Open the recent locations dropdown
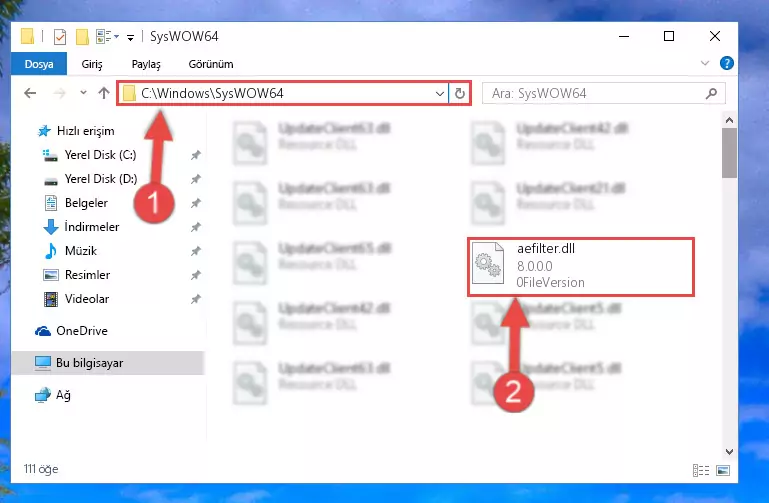769x503 pixels. (x=83, y=93)
